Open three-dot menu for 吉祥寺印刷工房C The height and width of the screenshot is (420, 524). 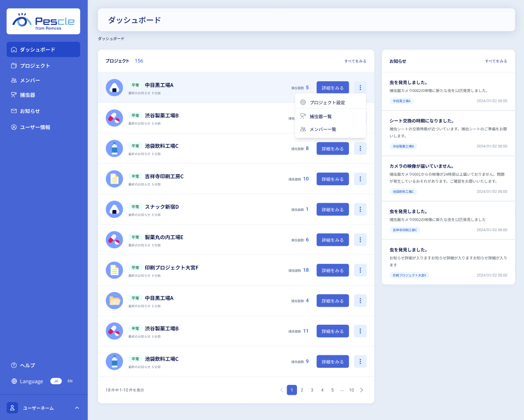pyautogui.click(x=360, y=179)
